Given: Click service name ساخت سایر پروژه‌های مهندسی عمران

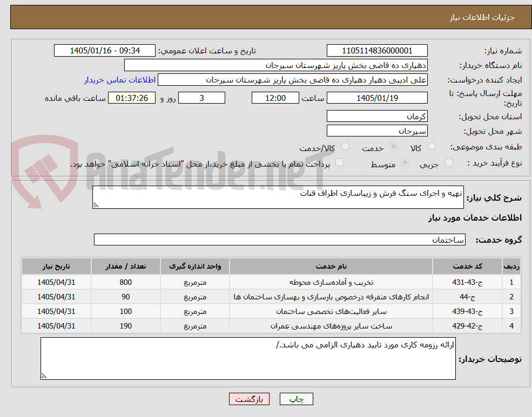Looking at the screenshot, I should coord(331,326).
